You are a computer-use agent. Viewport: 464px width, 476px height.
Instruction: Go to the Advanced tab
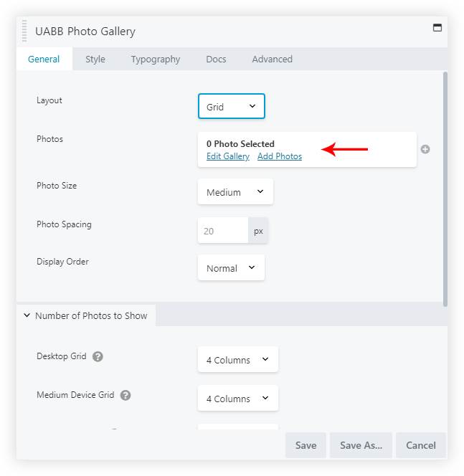[272, 59]
